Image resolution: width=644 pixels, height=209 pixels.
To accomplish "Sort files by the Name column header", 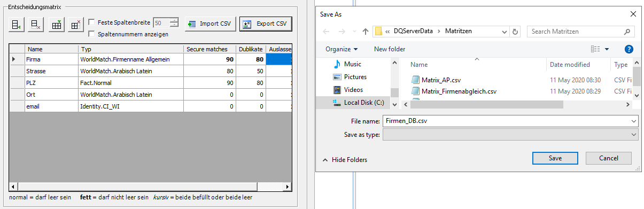I will 419,65.
